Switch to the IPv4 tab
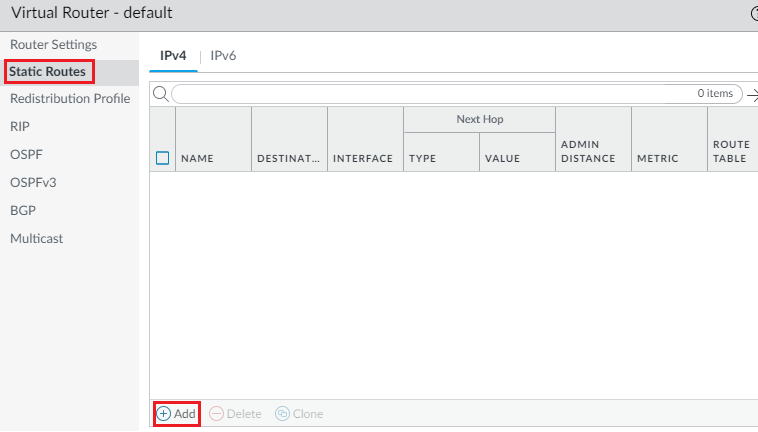The height and width of the screenshot is (432, 758). pos(173,56)
